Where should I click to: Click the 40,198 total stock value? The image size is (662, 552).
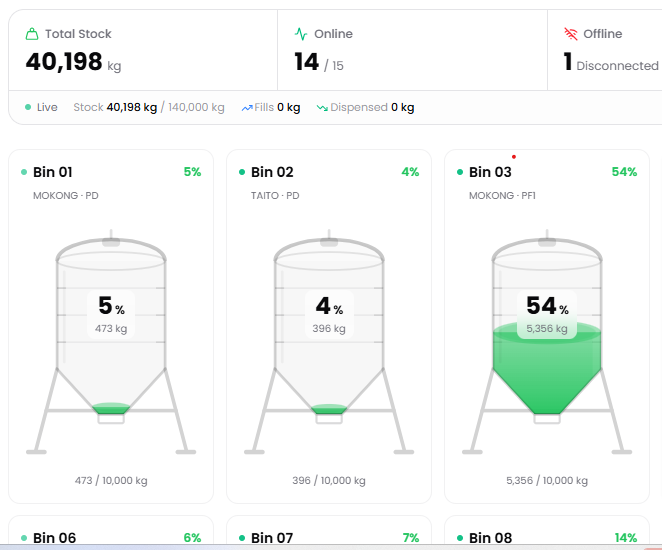[64, 62]
